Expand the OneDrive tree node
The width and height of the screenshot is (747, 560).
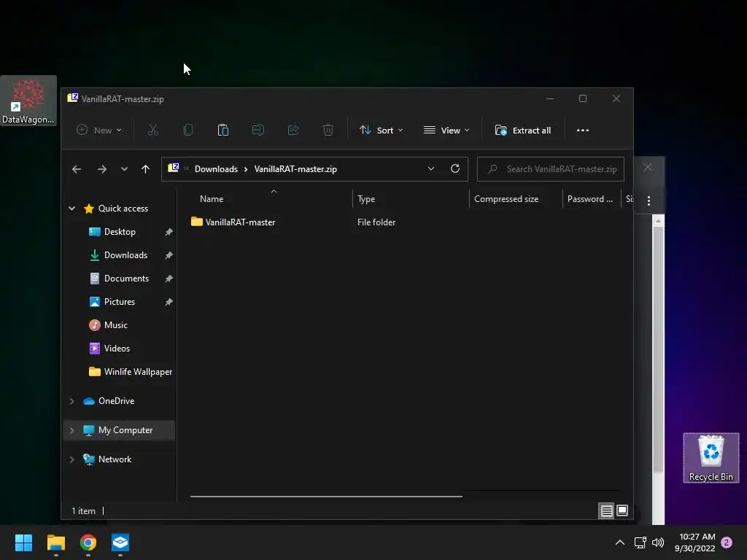coord(72,401)
